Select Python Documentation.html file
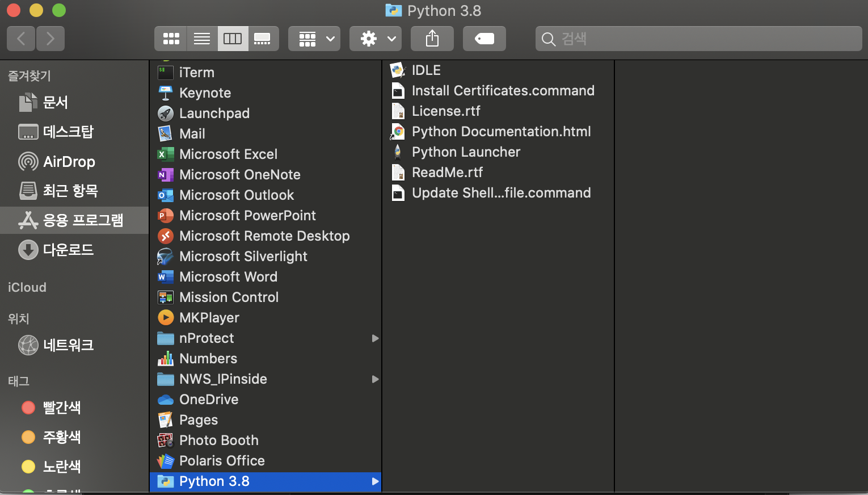 (x=498, y=132)
